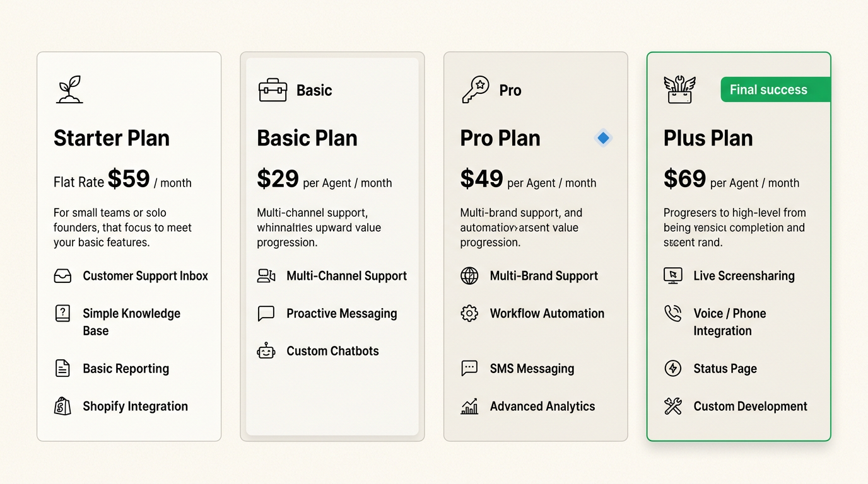Click the Customer Support Inbox tray icon

tap(62, 276)
